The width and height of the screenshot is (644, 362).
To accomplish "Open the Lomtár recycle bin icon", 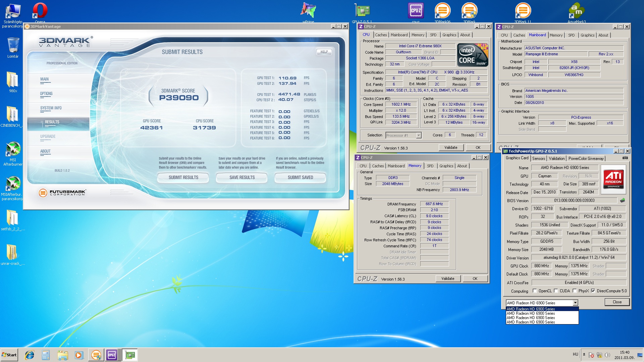I will tap(13, 47).
